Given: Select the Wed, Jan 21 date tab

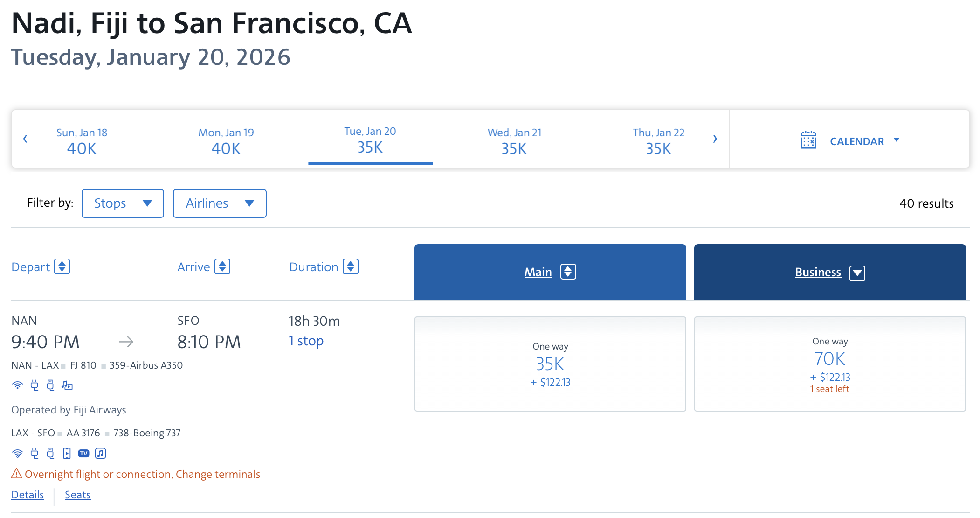Looking at the screenshot, I should pyautogui.click(x=514, y=140).
